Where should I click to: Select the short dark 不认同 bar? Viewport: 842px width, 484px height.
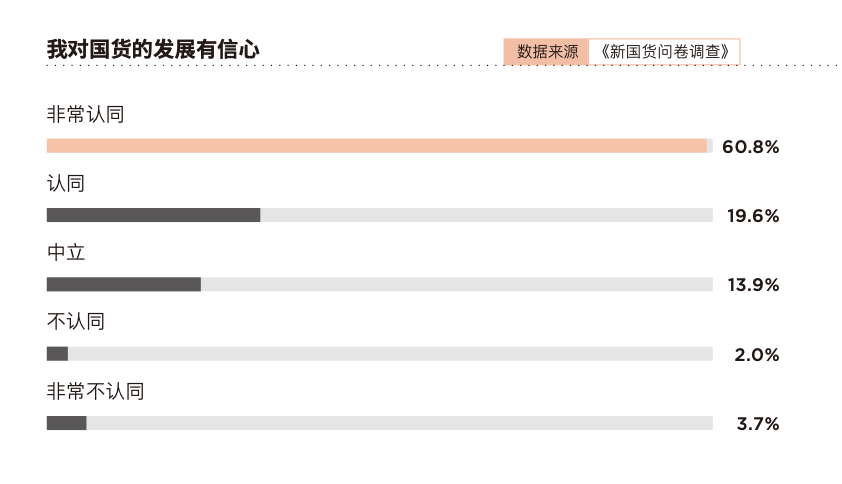pos(57,354)
